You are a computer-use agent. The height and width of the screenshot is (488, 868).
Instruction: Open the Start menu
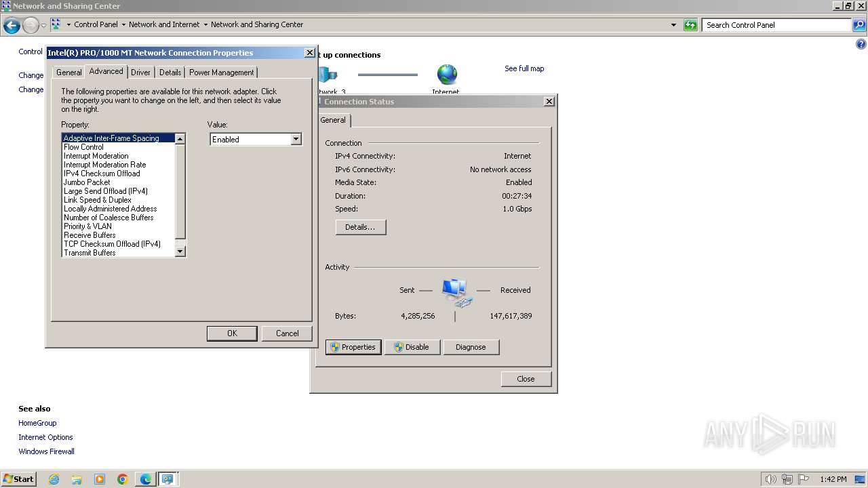(19, 479)
